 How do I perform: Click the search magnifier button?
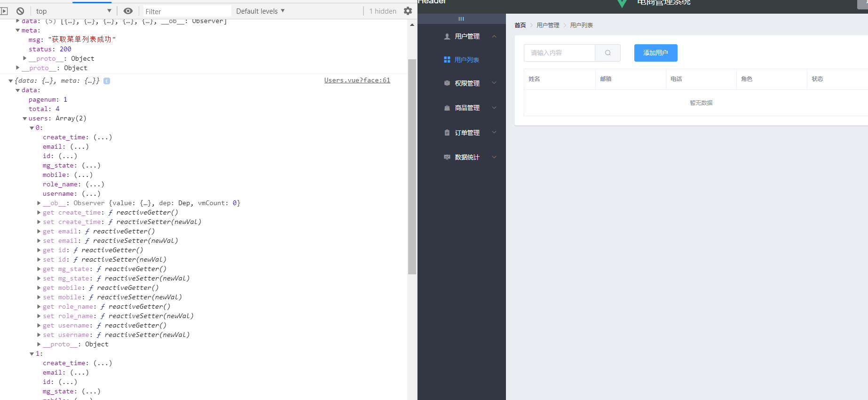[608, 53]
